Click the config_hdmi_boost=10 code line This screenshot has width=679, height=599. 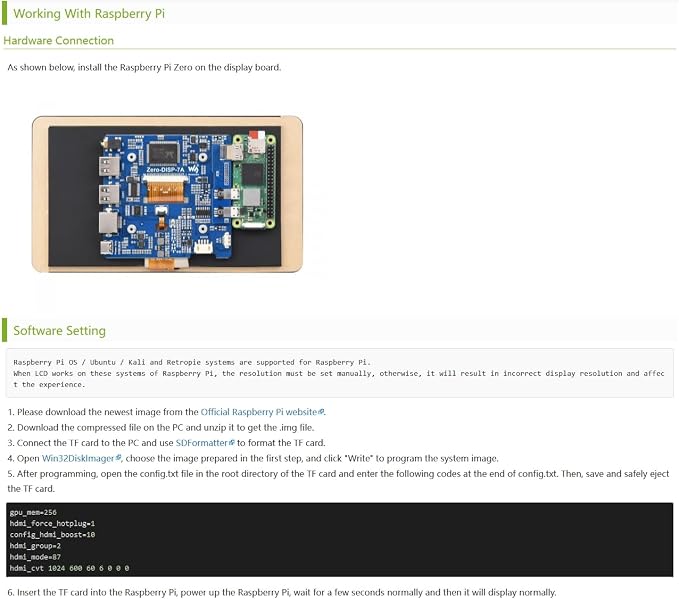click(x=52, y=535)
